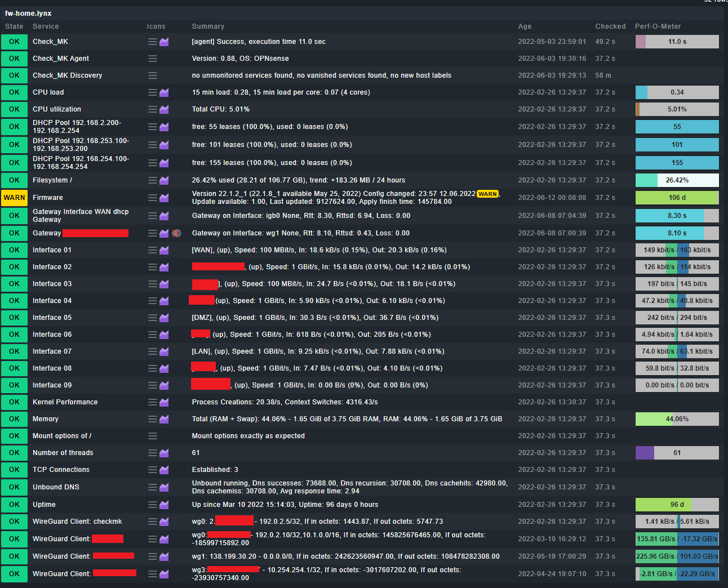Click Interface 01 traffic Perf-O-Meter 149 kbit/s
The width and height of the screenshot is (728, 588).
pos(677,250)
